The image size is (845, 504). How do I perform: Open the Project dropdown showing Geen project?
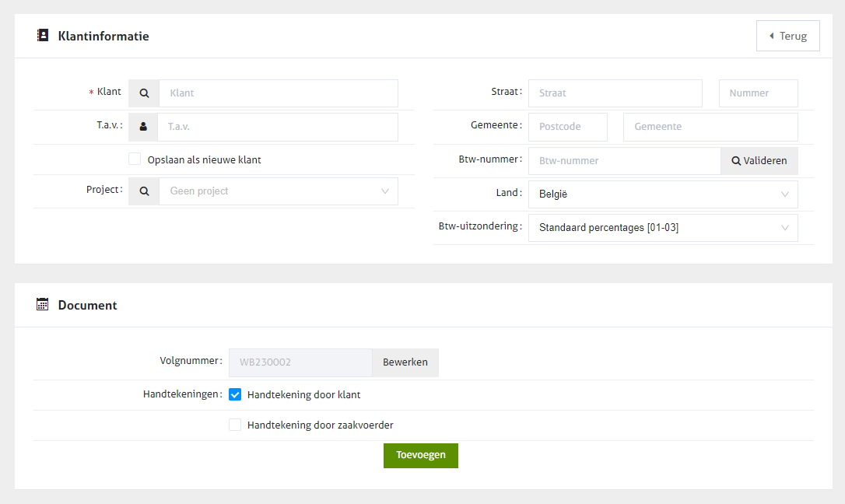278,191
